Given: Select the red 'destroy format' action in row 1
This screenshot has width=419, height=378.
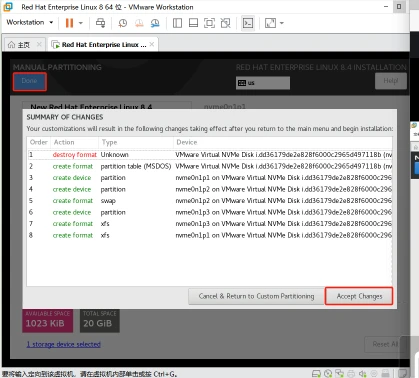Looking at the screenshot, I should [74, 155].
